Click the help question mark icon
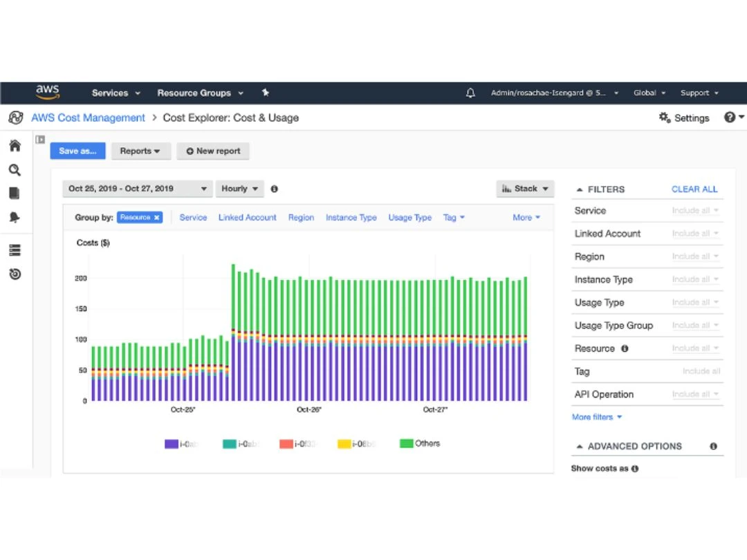Screen dimensions: 747x560 tap(730, 117)
